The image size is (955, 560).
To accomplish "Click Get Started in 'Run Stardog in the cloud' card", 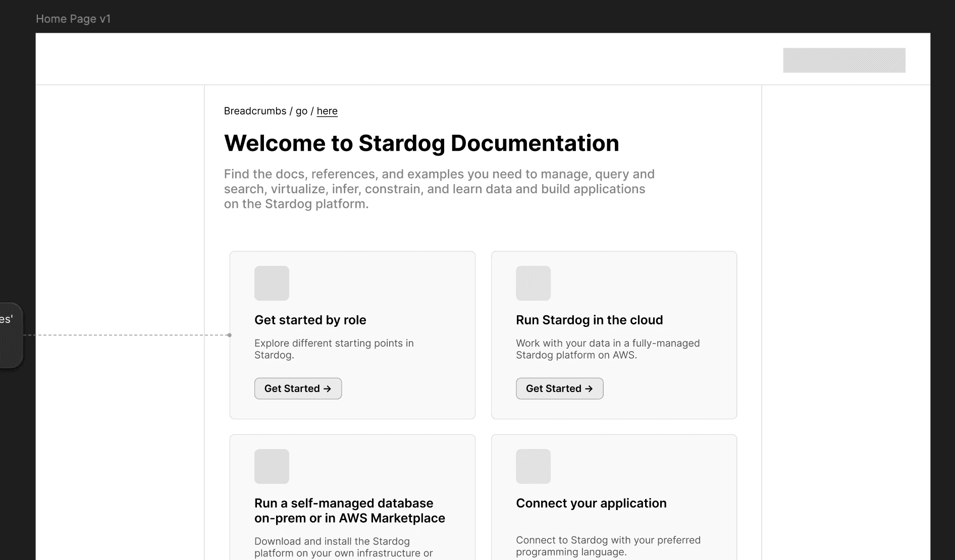I will (559, 388).
